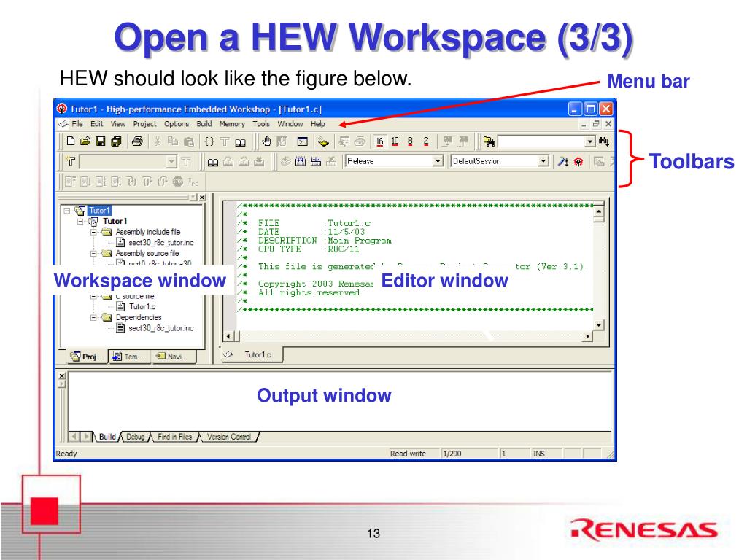Screen dimensions: 747x560
Task: Click the editor horizontal scrollbar right arrow
Action: 588,336
